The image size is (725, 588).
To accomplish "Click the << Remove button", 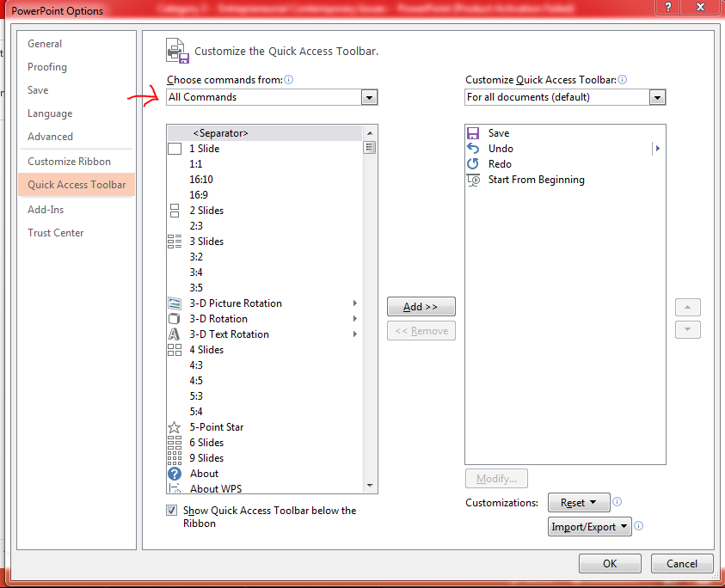I will [421, 330].
